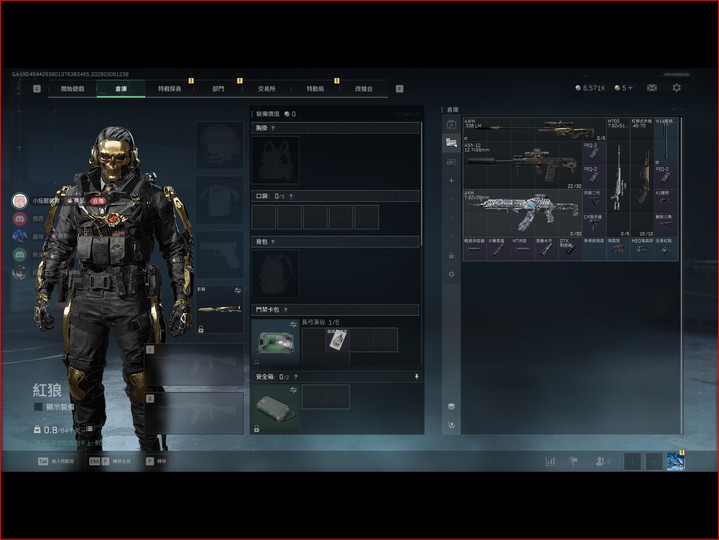
Task: Click the 開始遊戲 button
Action: coord(73,89)
